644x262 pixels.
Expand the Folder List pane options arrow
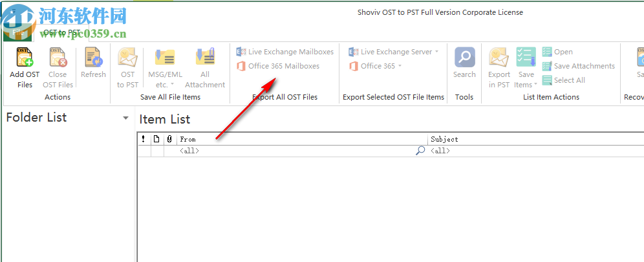pyautogui.click(x=125, y=118)
